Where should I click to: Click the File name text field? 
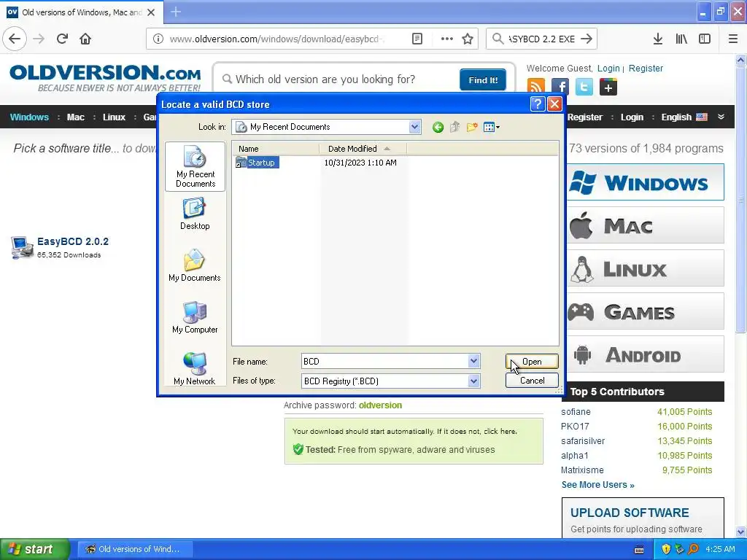point(385,362)
